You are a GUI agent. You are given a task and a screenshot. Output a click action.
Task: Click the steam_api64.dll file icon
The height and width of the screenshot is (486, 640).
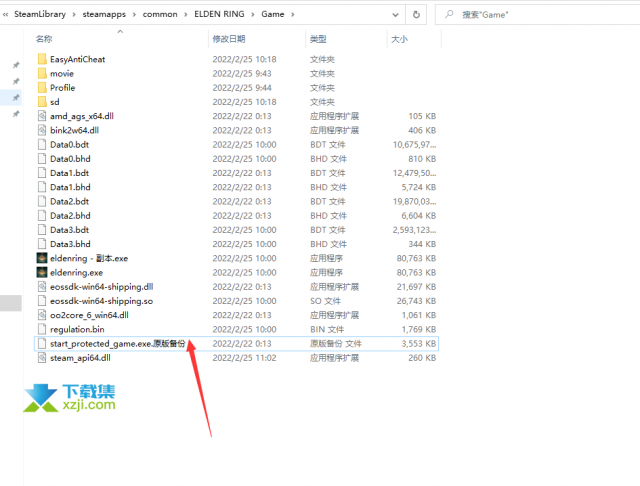coord(42,358)
